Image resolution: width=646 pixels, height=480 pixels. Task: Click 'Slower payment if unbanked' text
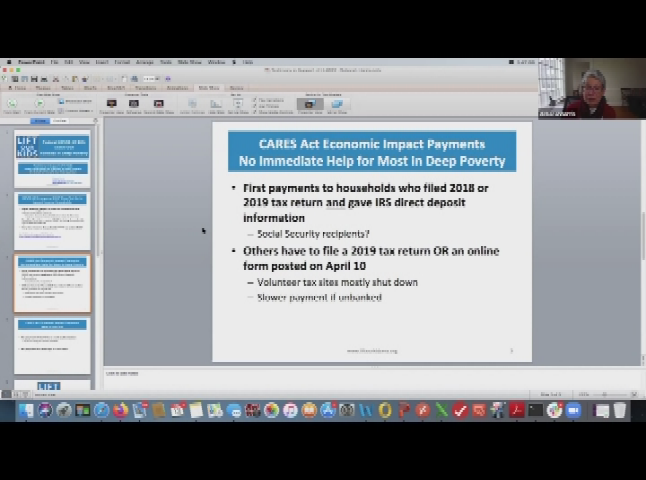pyautogui.click(x=319, y=297)
